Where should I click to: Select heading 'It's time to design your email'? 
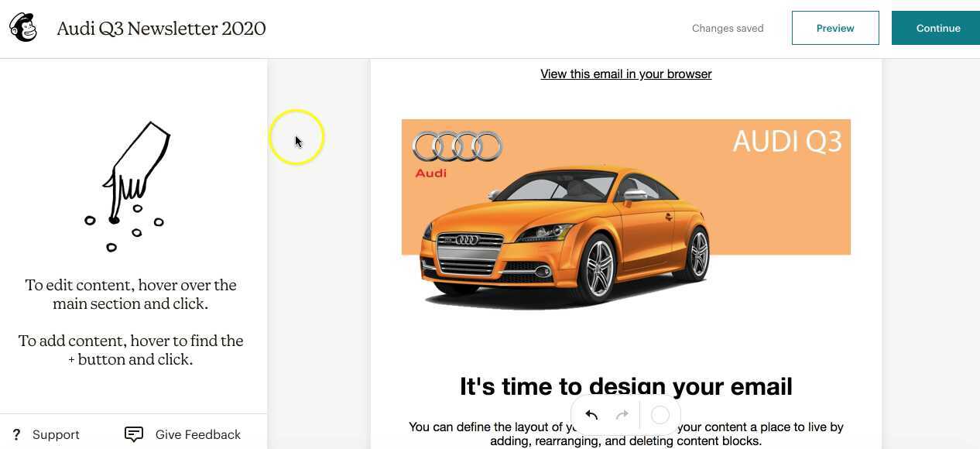[x=625, y=386]
